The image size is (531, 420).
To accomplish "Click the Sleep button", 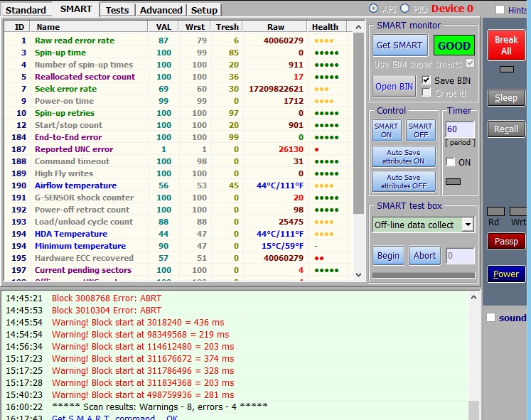I will pos(505,97).
